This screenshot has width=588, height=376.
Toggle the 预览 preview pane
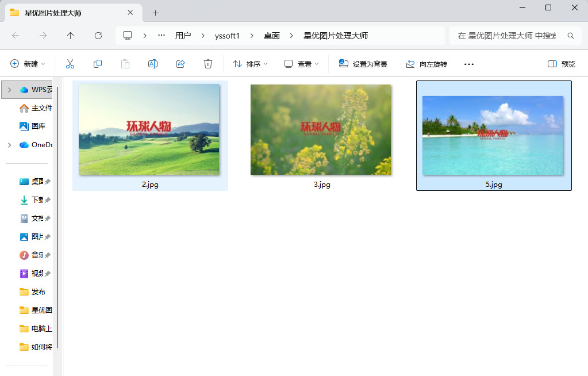(x=562, y=64)
